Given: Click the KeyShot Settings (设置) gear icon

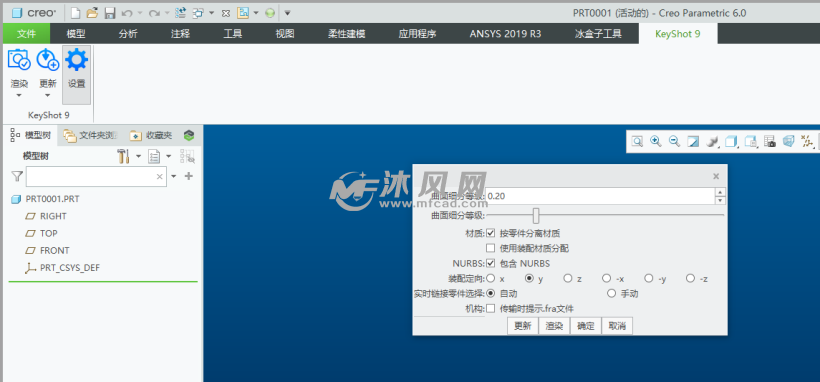Looking at the screenshot, I should [x=76, y=60].
